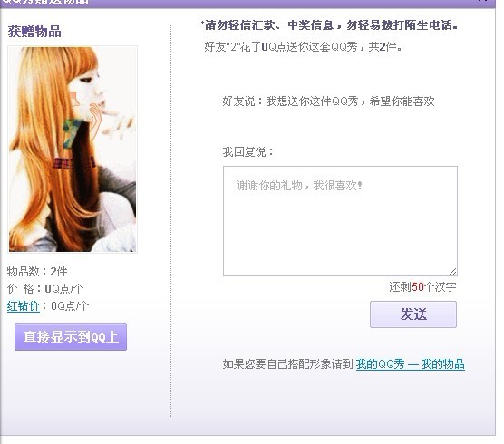Select the friend's message 好友说 line
Viewport: 504px width, 444px height.
[328, 101]
